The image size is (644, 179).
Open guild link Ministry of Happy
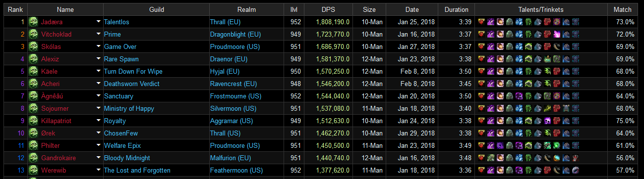click(129, 108)
